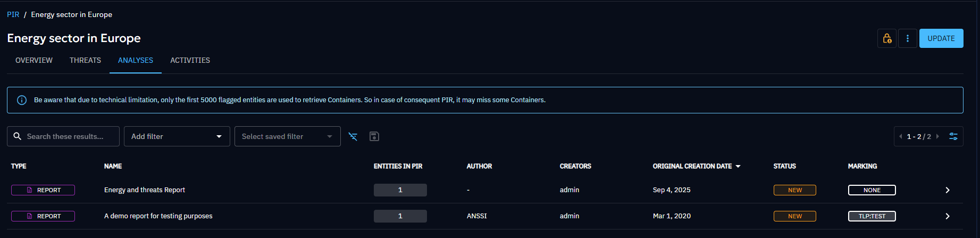
Task: Open the access restriction lock icon
Action: [886, 38]
